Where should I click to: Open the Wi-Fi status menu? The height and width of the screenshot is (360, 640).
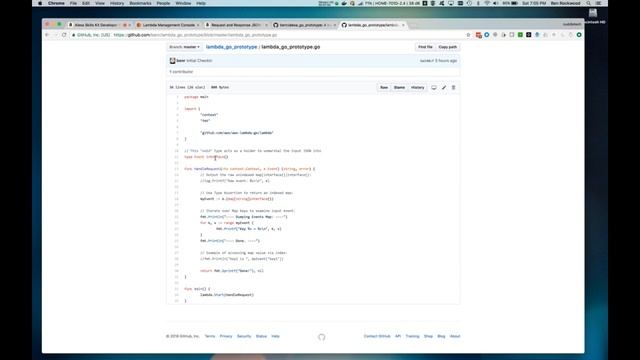[487, 3]
